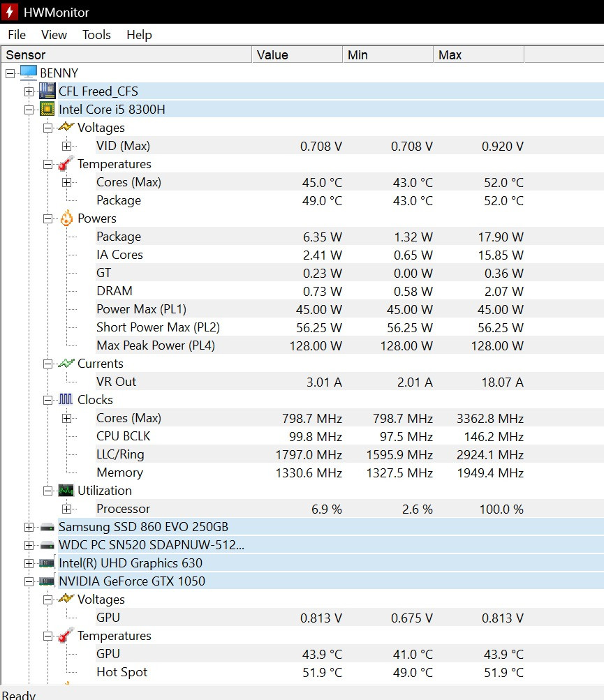Expand the CFL Freed_CFS node

[x=29, y=91]
